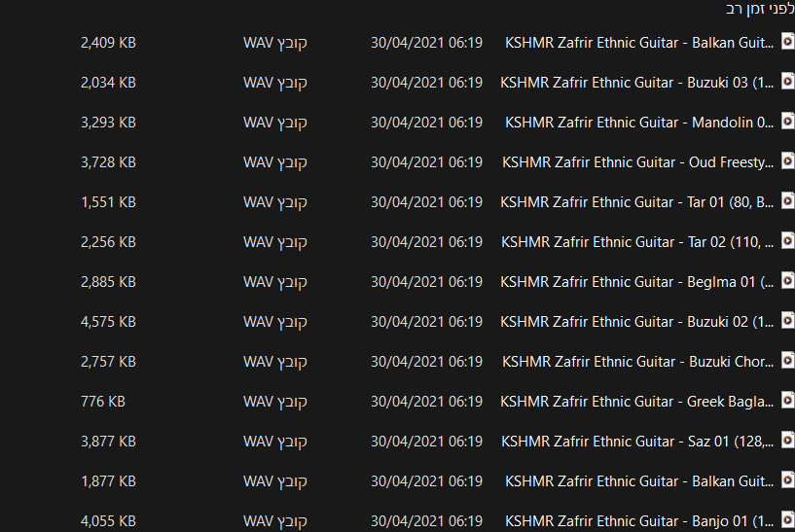This screenshot has width=795, height=532.
Task: Select the Balkan Guit file sized 1,877 KB
Action: (x=639, y=481)
